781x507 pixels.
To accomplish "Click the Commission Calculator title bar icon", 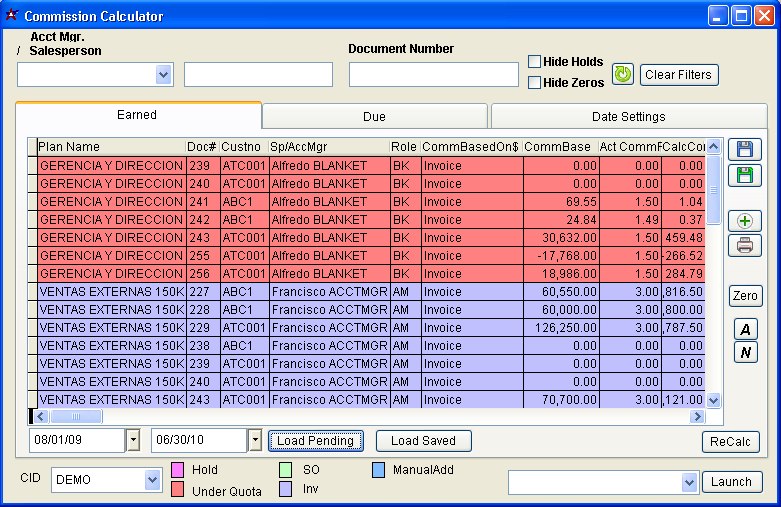I will (x=12, y=16).
